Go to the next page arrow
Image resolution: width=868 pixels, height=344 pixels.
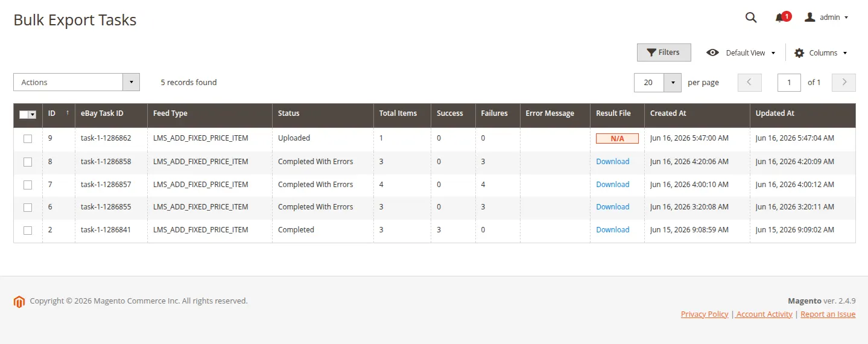pyautogui.click(x=844, y=82)
